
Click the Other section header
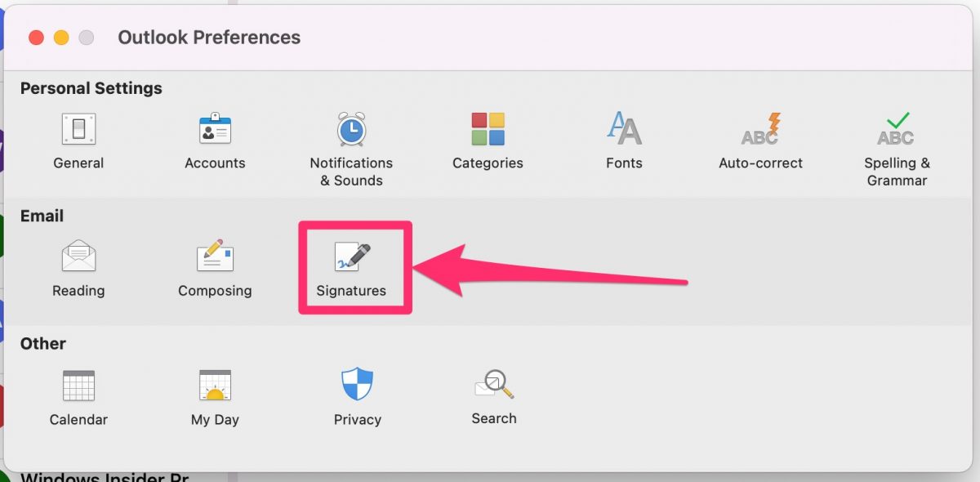pyautogui.click(x=42, y=343)
